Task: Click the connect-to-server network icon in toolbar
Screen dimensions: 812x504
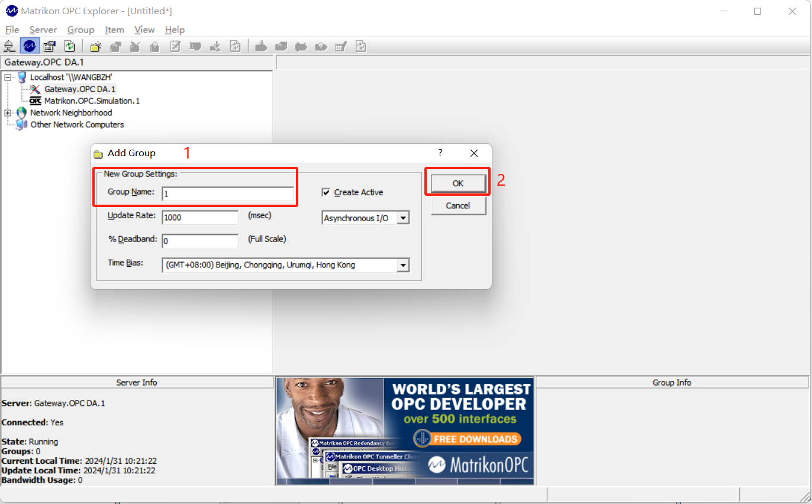Action: tap(9, 46)
